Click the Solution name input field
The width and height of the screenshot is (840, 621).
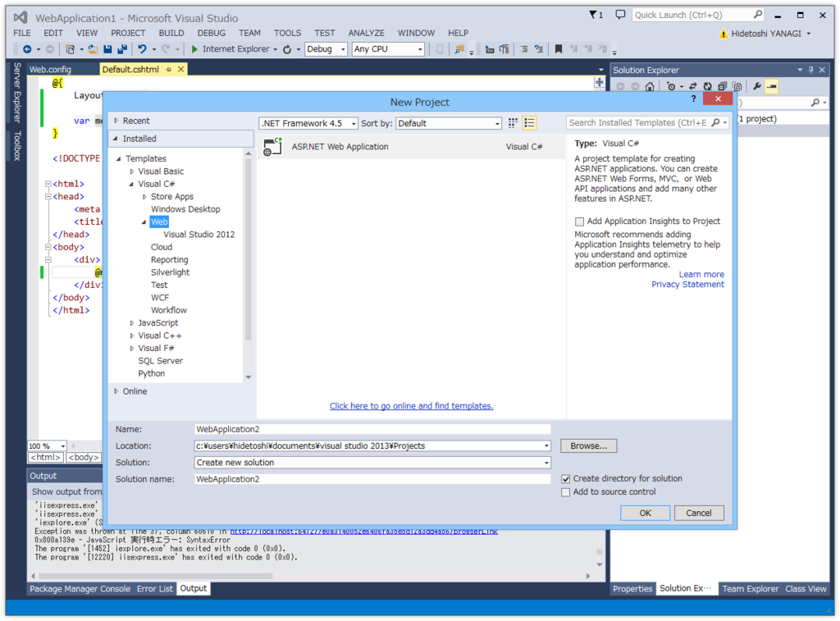coord(372,479)
